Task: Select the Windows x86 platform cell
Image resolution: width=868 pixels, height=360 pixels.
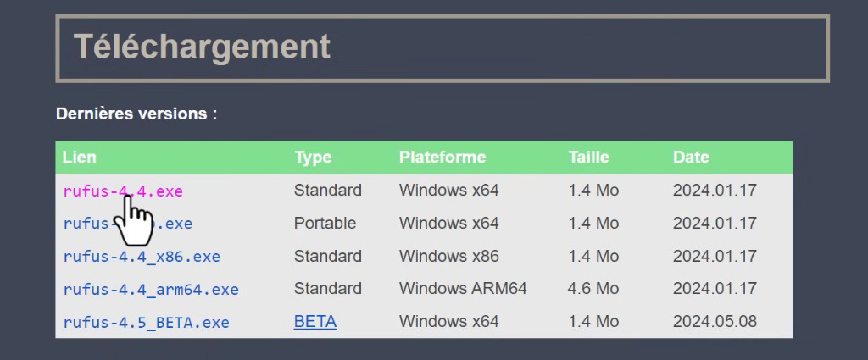Action: point(449,256)
